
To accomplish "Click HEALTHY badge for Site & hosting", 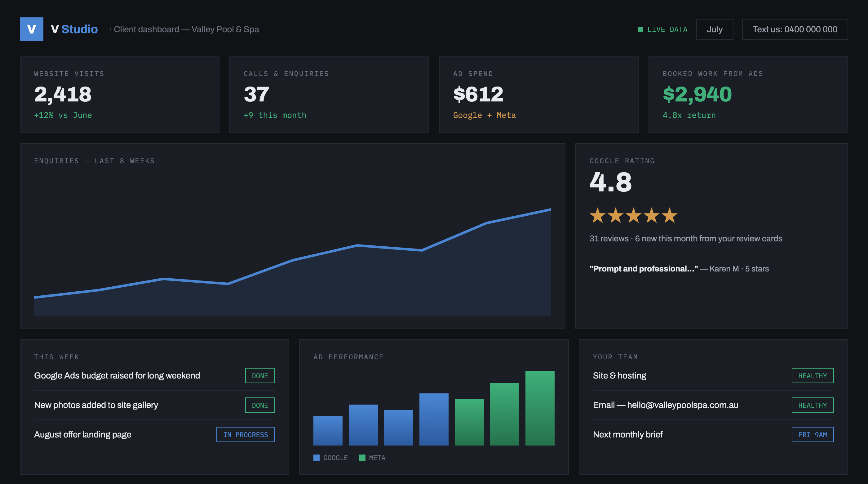I will [x=813, y=375].
